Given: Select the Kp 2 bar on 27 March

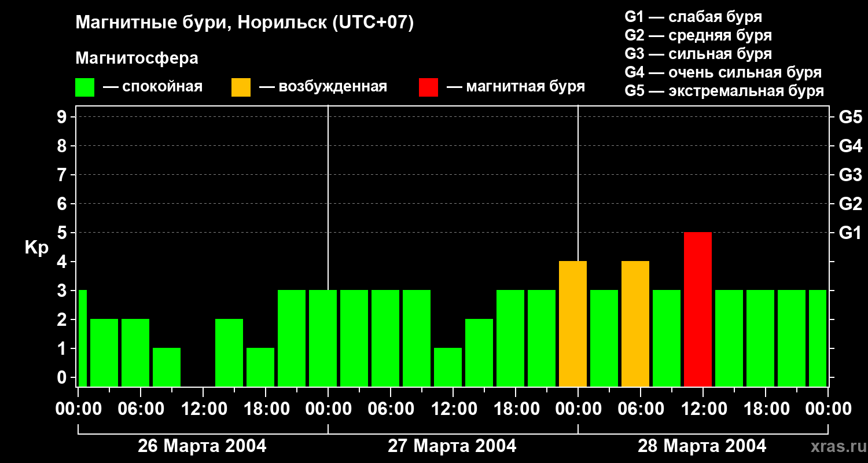Looking at the screenshot, I should coord(479,352).
